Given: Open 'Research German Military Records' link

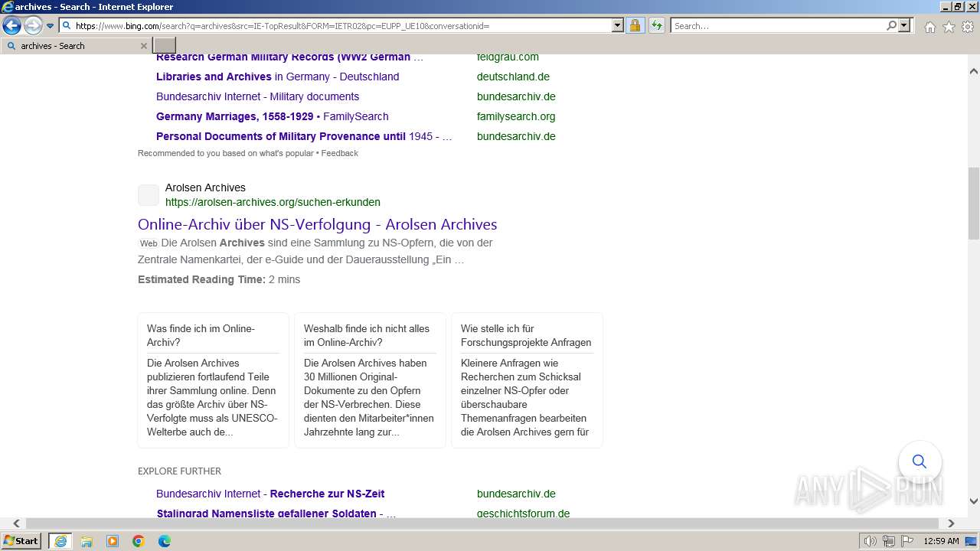Looking at the screenshot, I should (x=289, y=57).
